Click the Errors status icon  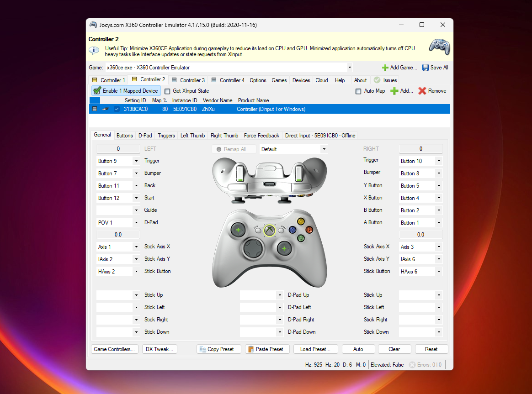[412, 365]
